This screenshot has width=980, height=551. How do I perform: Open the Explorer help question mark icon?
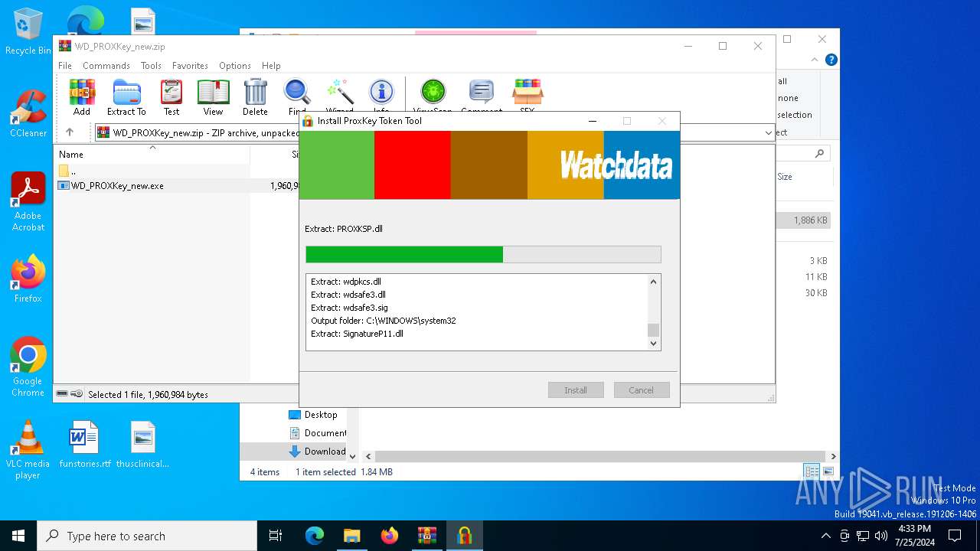(831, 60)
